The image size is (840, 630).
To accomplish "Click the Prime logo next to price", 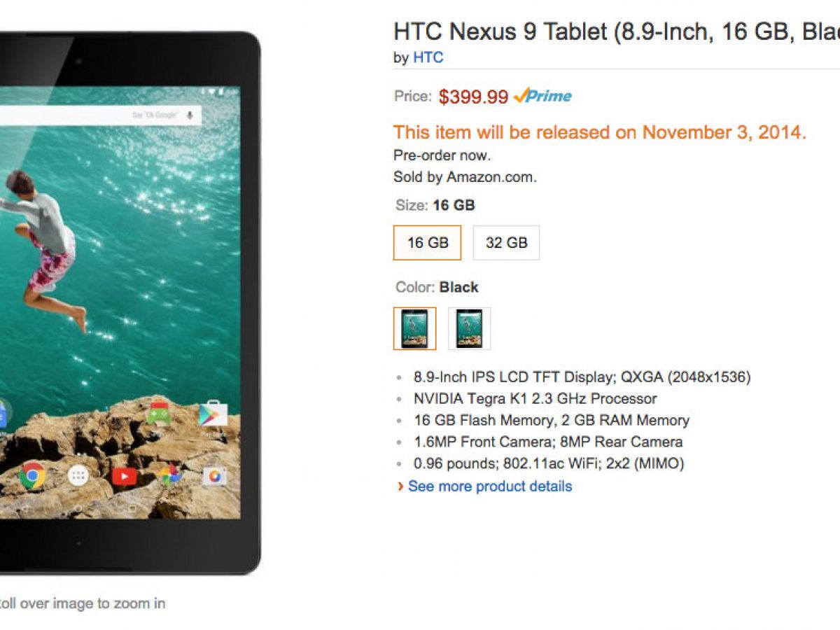I will tap(542, 97).
